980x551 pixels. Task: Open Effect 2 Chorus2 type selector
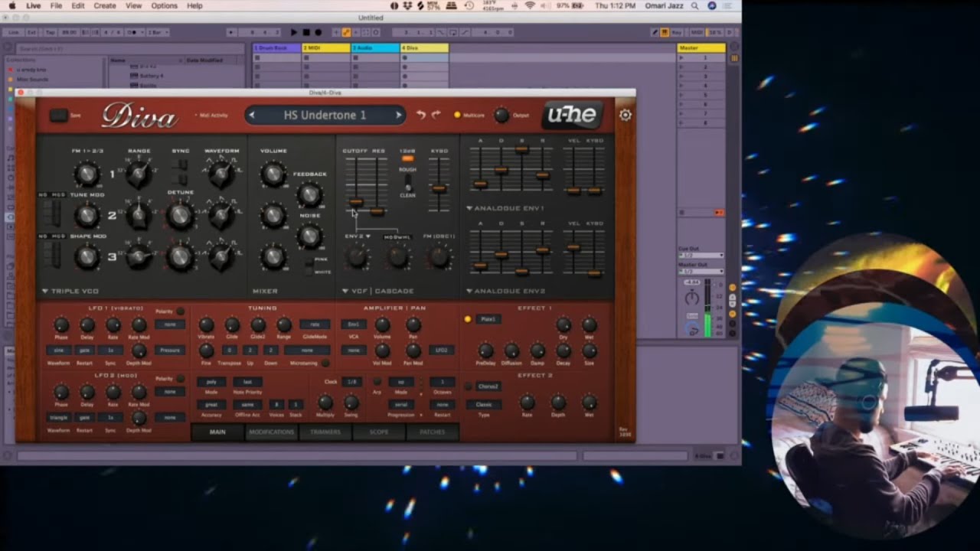click(488, 386)
